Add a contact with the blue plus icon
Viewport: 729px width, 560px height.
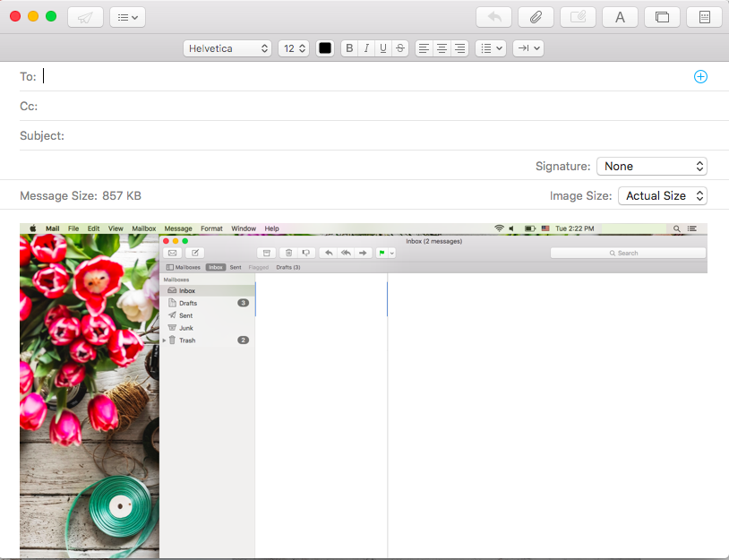[x=700, y=77]
